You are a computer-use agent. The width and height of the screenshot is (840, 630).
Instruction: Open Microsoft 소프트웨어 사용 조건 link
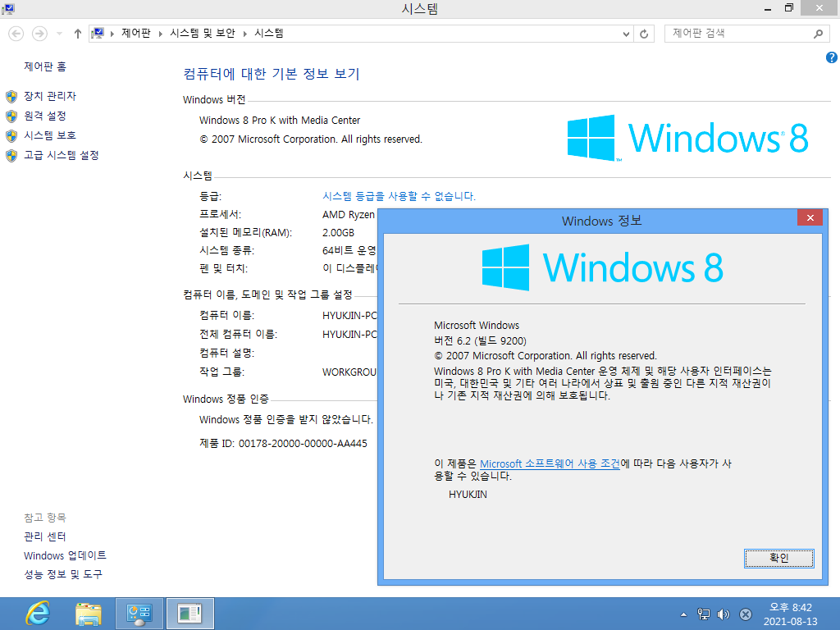(x=550, y=463)
